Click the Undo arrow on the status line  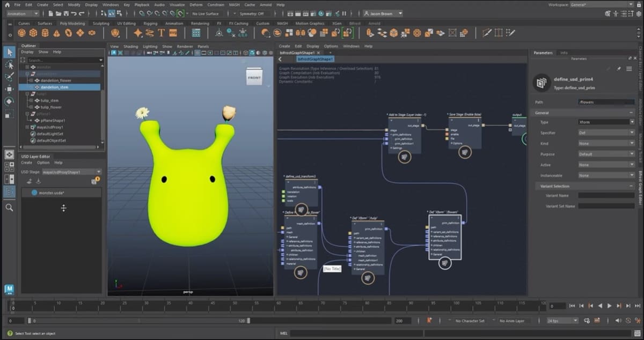click(74, 13)
